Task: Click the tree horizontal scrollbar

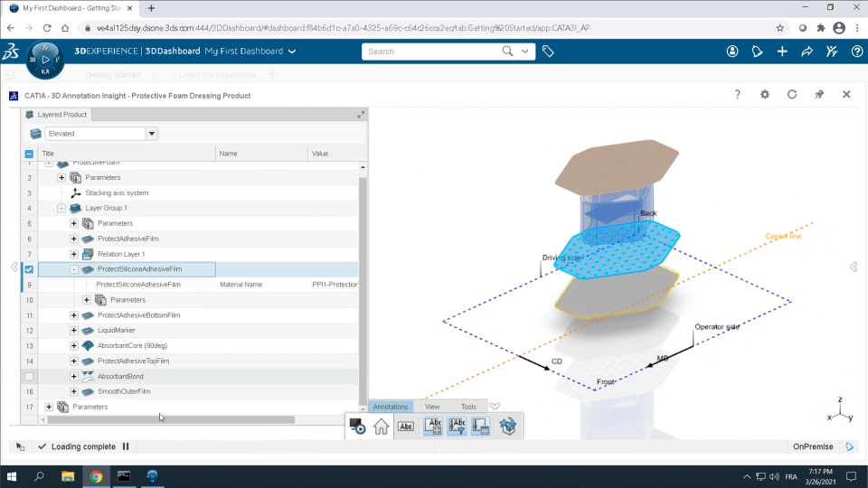Action: [x=171, y=420]
